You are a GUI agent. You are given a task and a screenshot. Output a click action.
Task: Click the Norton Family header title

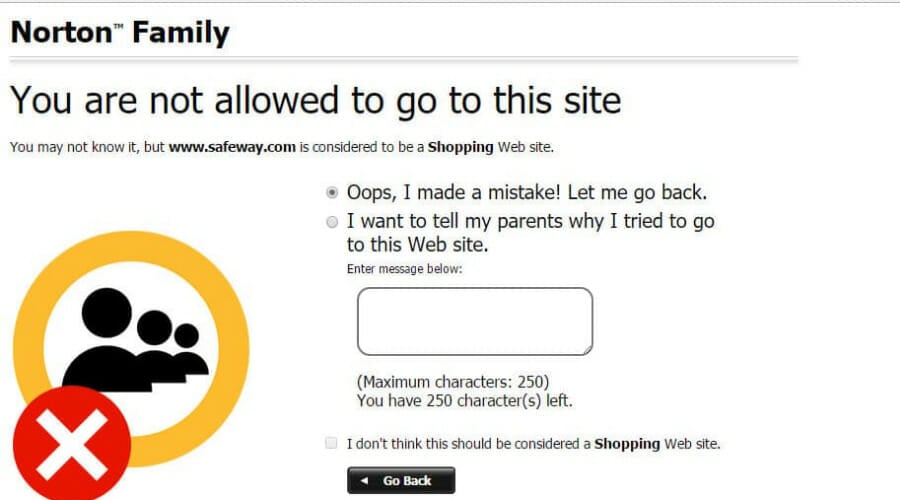[120, 32]
